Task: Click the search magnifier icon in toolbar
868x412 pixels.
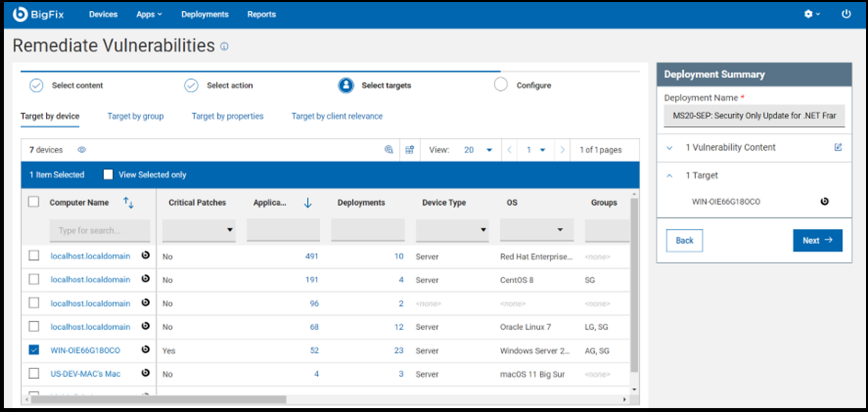Action: [389, 149]
